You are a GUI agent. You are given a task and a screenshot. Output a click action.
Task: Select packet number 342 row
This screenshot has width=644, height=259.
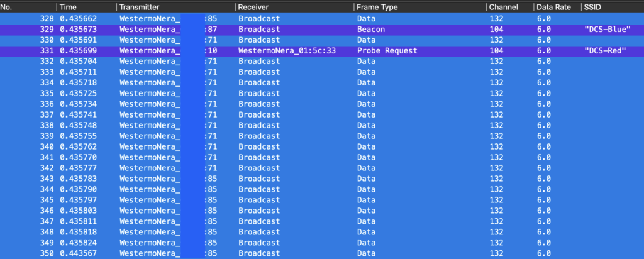coord(252,168)
